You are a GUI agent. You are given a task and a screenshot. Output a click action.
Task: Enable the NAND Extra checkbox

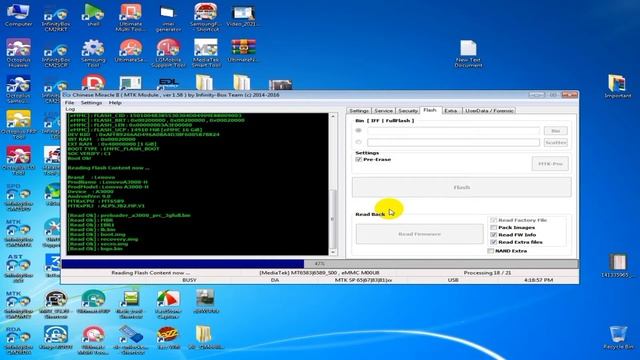tap(490, 251)
